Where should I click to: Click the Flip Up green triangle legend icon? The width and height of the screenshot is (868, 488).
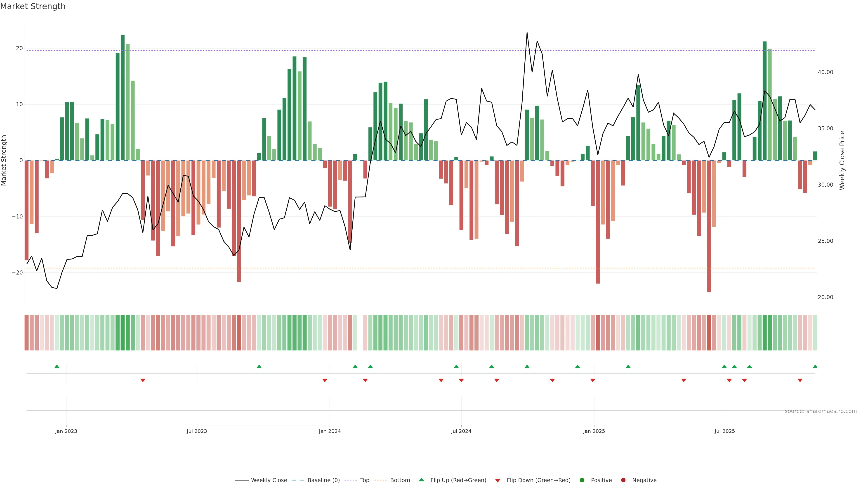tap(421, 480)
